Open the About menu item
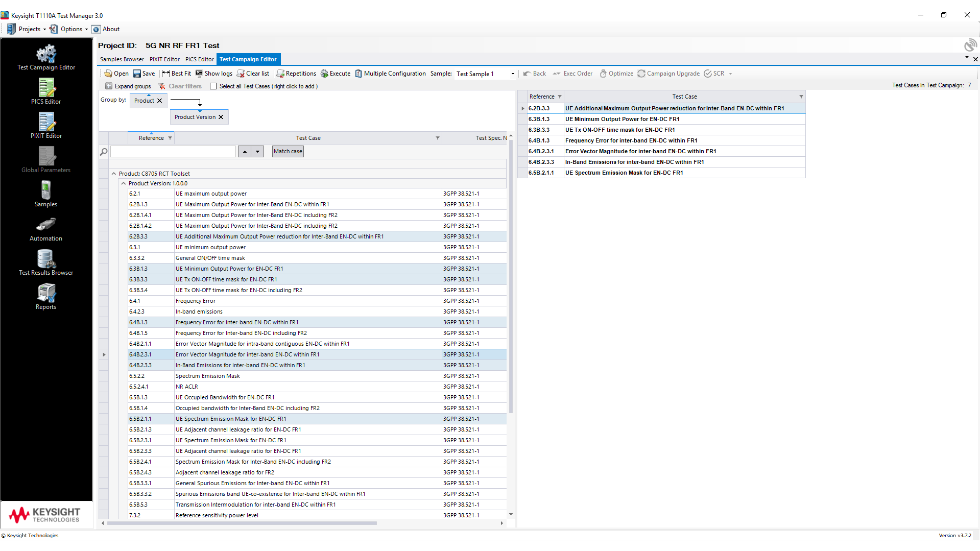Screen dimensions: 980x551 pos(106,29)
